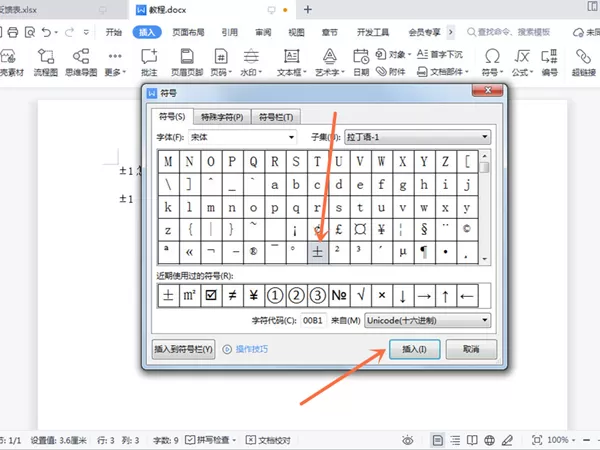Switch to the Special Characters (特殊字符) tab

point(222,117)
